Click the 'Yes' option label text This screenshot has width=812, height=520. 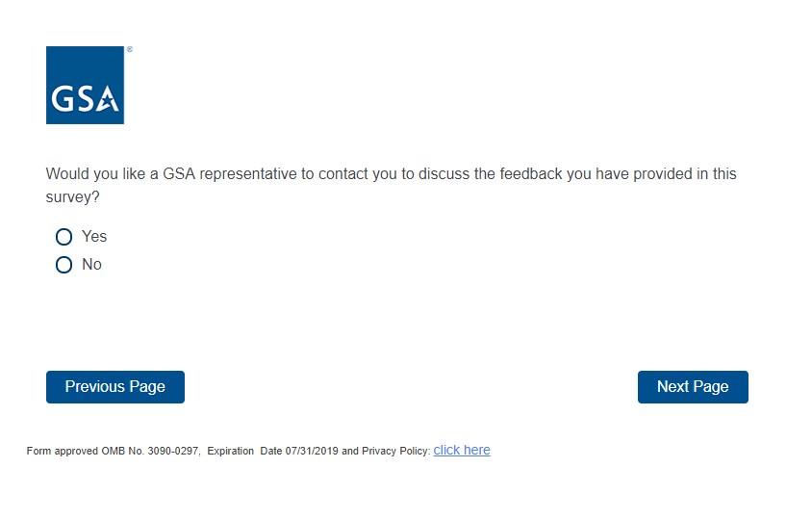click(94, 237)
